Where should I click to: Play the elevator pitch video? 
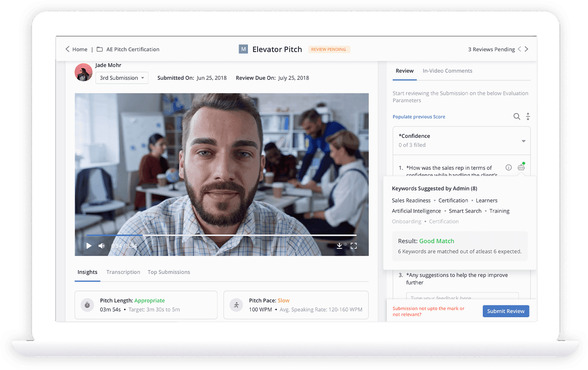(x=89, y=246)
